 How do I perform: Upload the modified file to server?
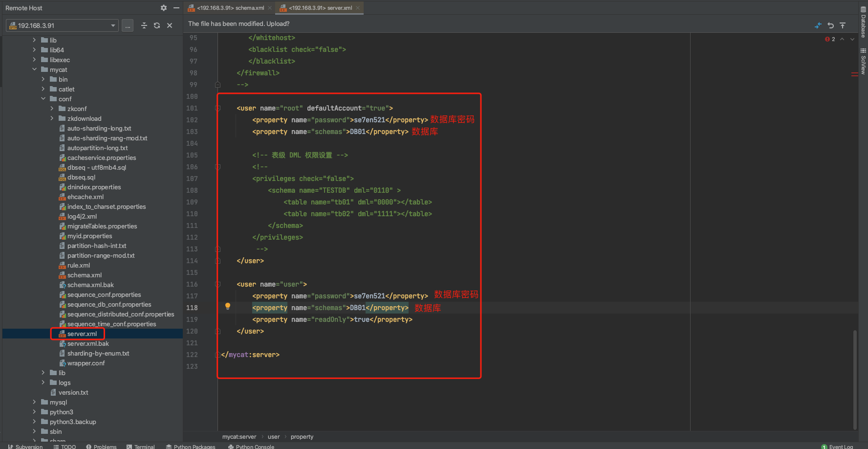(x=843, y=25)
